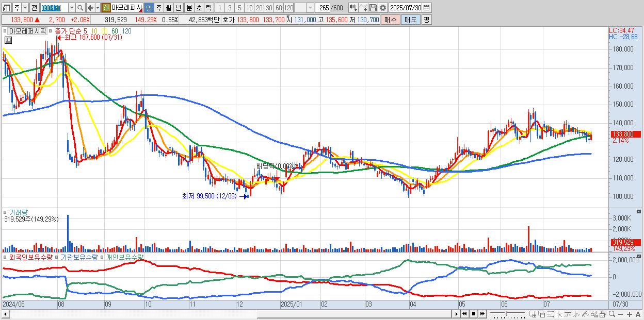Click the play button in bottom chart controls
This screenshot has width=644, height=320.
point(457,314)
